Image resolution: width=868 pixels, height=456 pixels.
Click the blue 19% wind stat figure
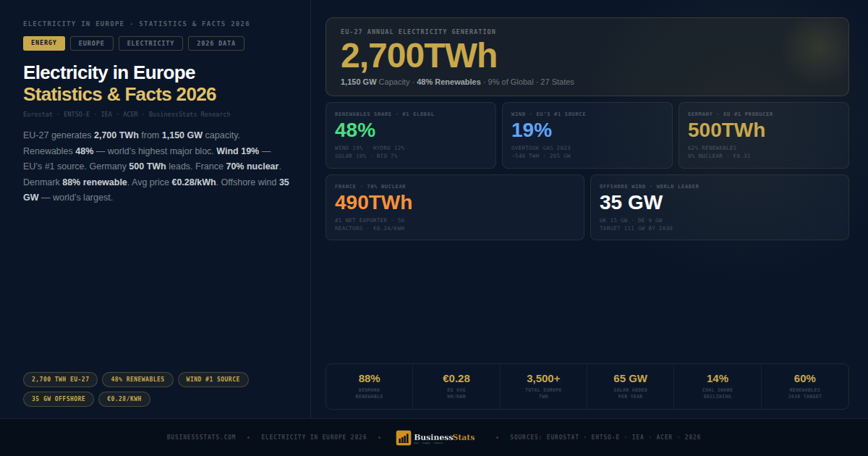532,131
